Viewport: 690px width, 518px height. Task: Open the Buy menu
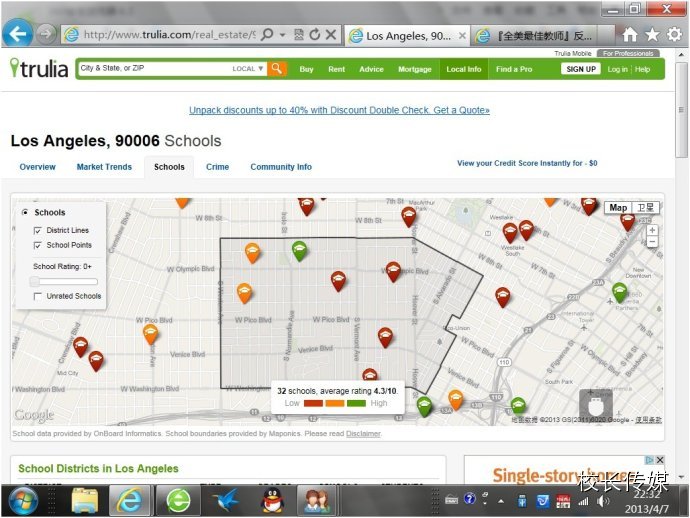[x=306, y=69]
